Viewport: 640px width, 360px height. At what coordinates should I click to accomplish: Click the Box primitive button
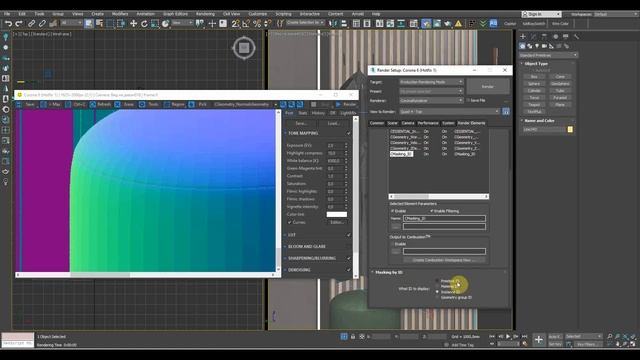pyautogui.click(x=534, y=77)
